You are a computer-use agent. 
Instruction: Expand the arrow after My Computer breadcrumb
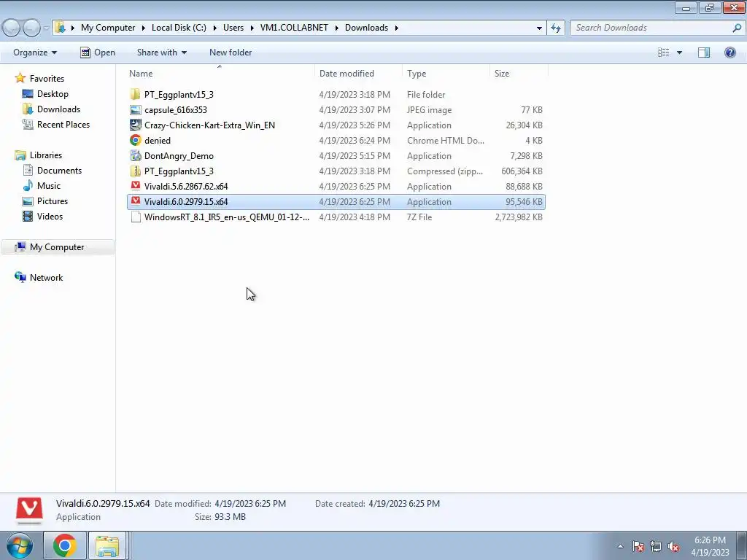(144, 28)
